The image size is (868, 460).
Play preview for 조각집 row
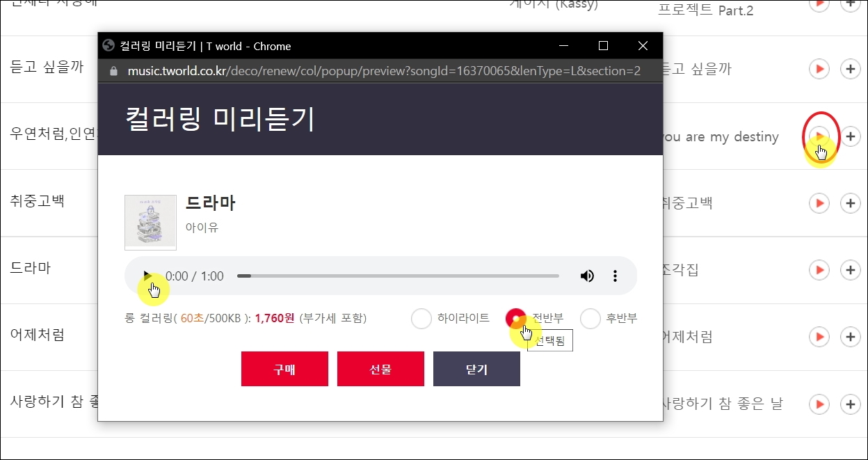pos(819,270)
